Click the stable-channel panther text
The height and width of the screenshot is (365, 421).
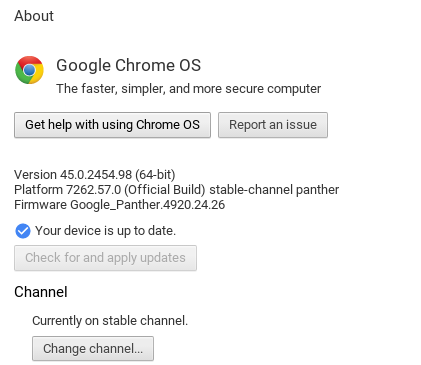click(274, 190)
